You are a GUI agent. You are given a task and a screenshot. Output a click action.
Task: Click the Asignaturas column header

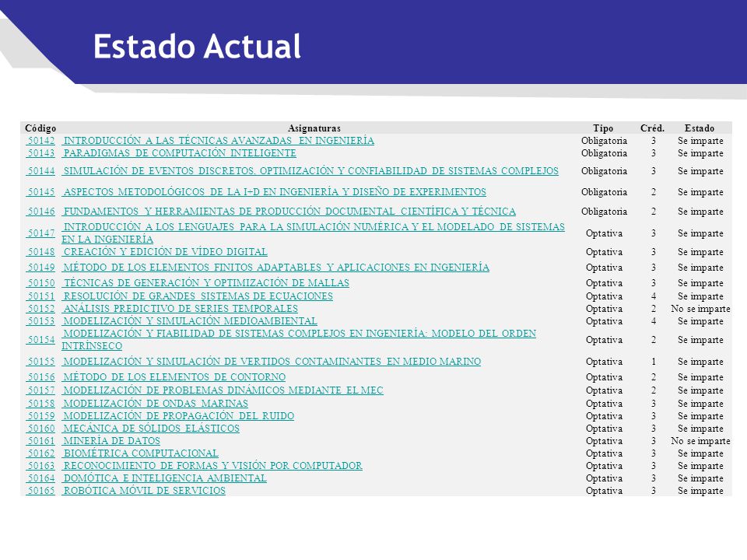[x=314, y=128]
